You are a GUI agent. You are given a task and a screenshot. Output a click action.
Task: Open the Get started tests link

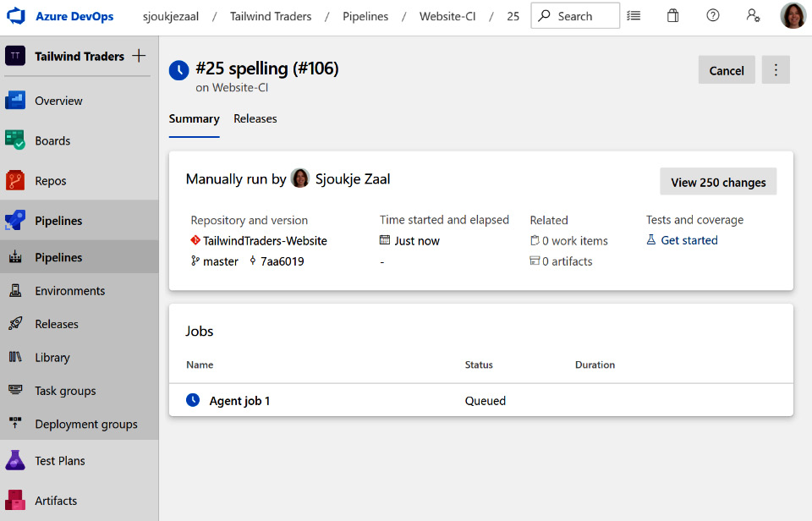point(689,239)
